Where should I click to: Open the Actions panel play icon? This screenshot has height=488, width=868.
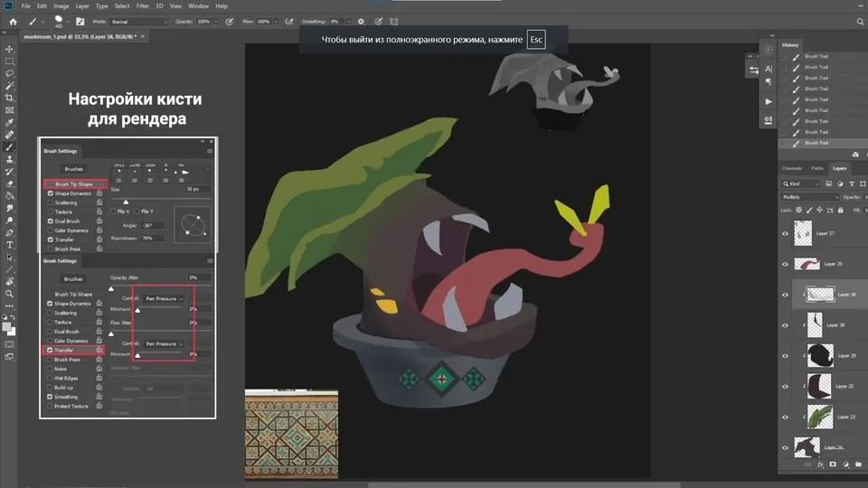[x=769, y=102]
